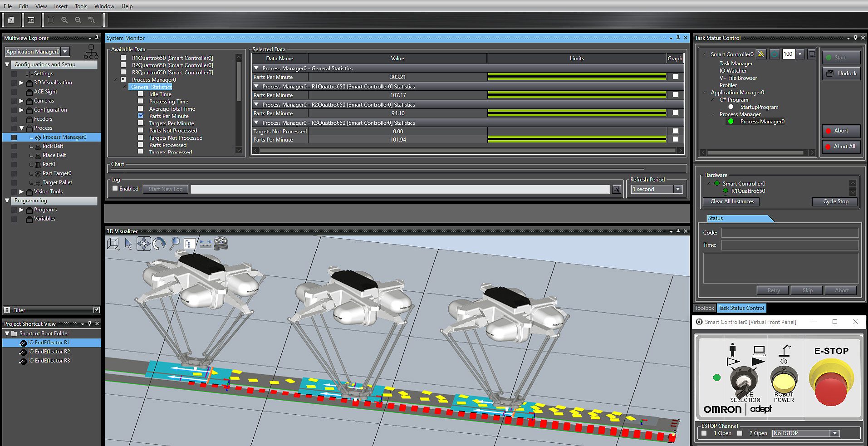The image size is (868, 446).
Task: Click the zoom in magnifier in top toolbar
Action: [64, 20]
